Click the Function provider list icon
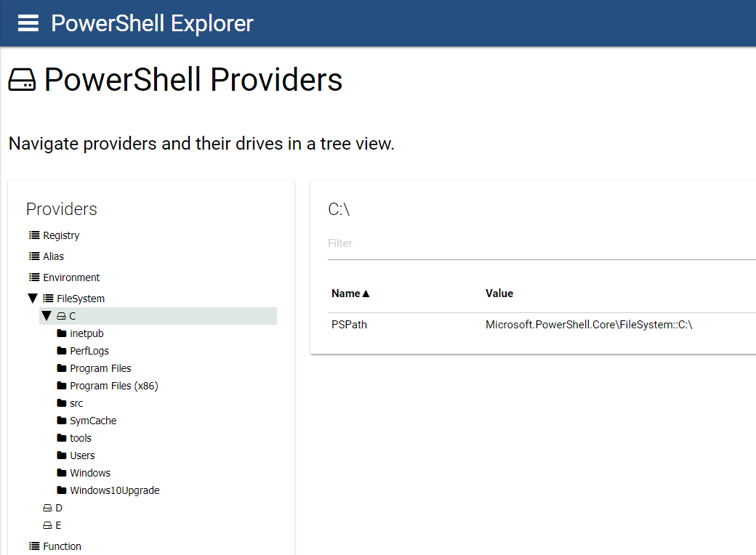 (34, 546)
